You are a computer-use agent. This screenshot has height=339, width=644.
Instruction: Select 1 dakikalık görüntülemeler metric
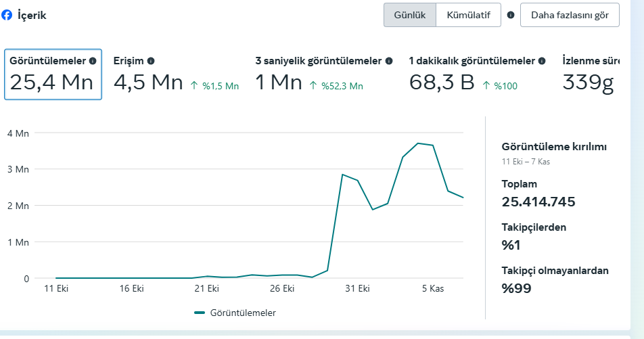[477, 74]
